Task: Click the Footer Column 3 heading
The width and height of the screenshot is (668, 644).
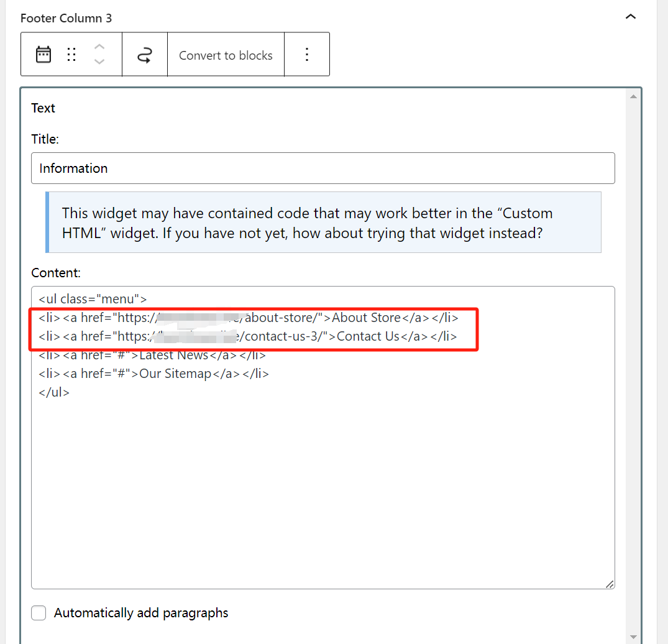Action: 66,18
